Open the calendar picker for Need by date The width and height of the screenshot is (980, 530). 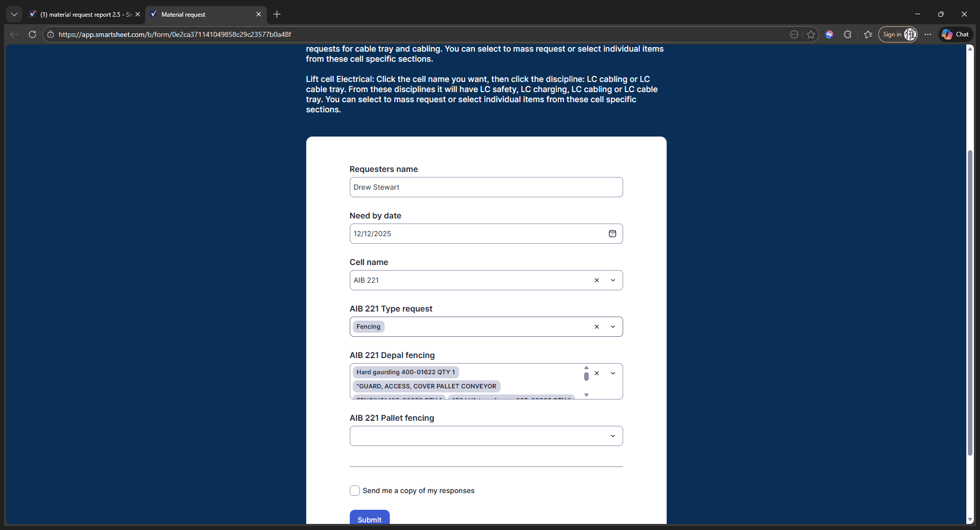point(612,234)
